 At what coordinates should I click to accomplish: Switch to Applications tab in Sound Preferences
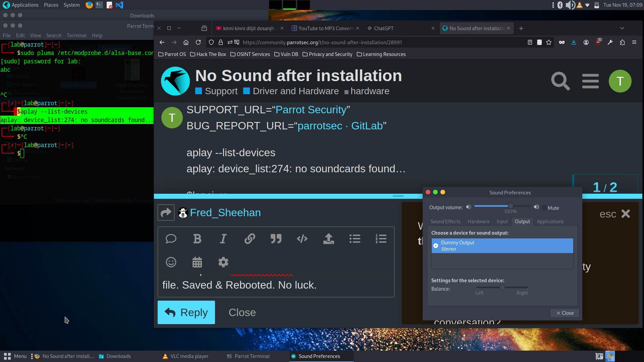point(550,222)
